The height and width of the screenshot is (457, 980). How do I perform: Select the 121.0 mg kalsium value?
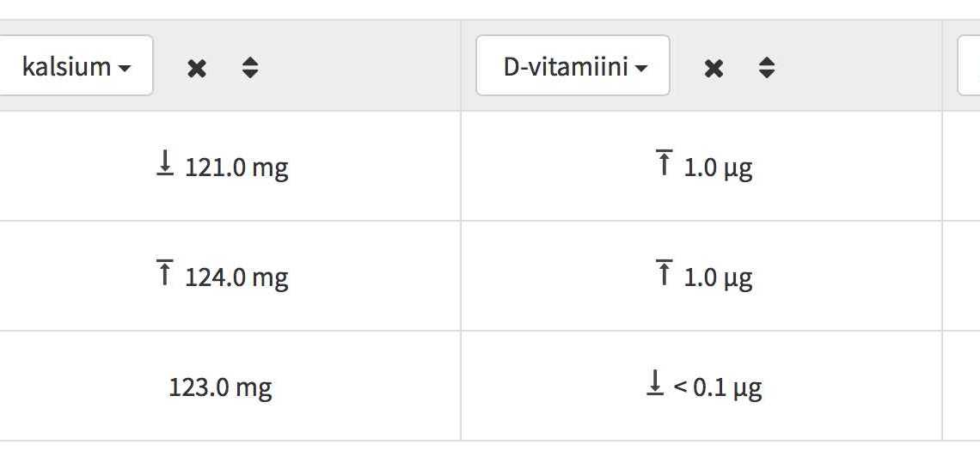(237, 168)
